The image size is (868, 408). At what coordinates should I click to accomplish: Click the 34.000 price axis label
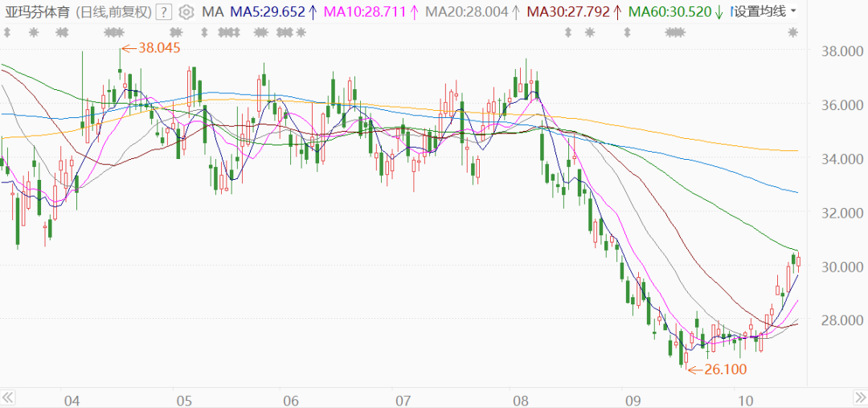coord(844,159)
